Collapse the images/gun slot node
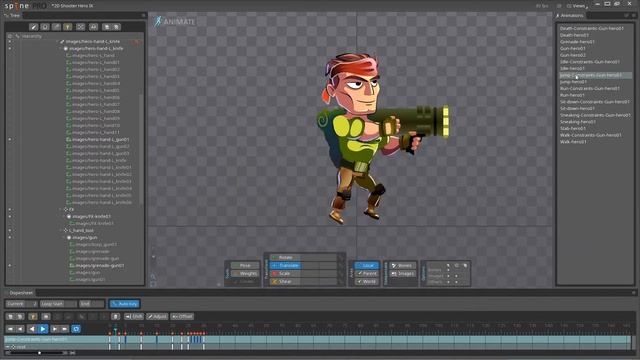Screen dimensions: 640x360 64,238
